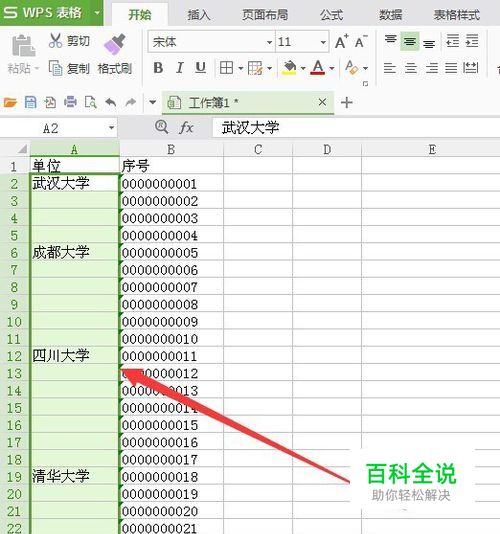
Task: Set vertical middle alignment
Action: (x=410, y=41)
